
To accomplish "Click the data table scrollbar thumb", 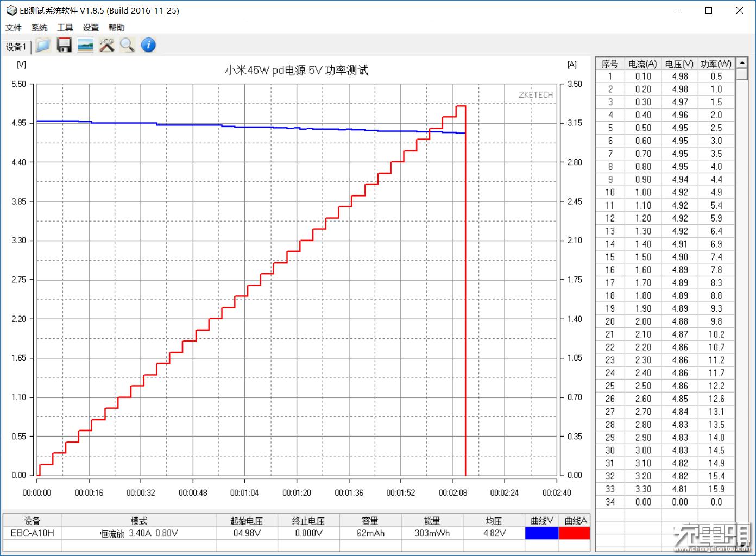I will 742,75.
